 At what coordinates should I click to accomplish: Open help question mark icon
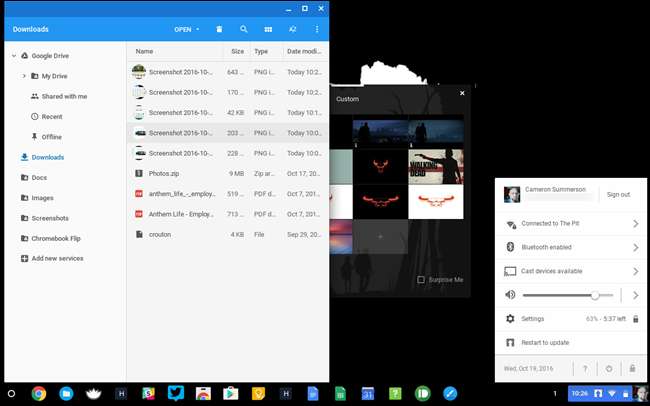[585, 368]
